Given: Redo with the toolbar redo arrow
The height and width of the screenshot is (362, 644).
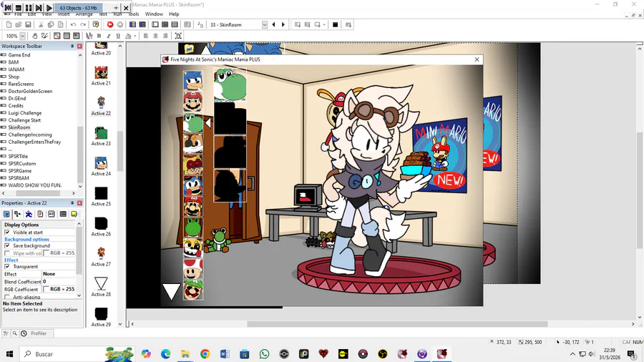Looking at the screenshot, I should [x=83, y=24].
